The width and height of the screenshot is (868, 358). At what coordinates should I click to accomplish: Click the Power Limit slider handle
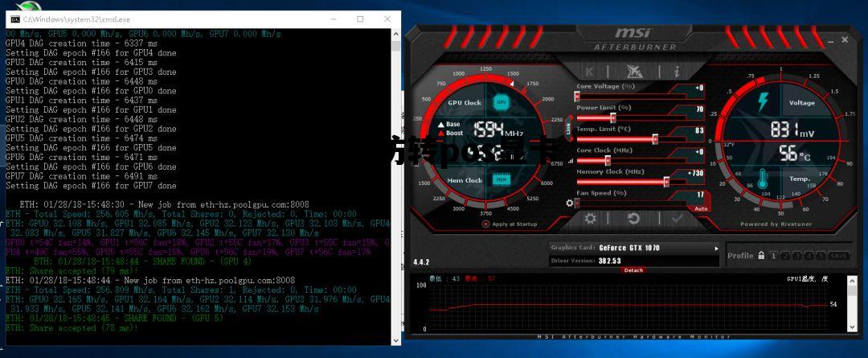(x=612, y=117)
